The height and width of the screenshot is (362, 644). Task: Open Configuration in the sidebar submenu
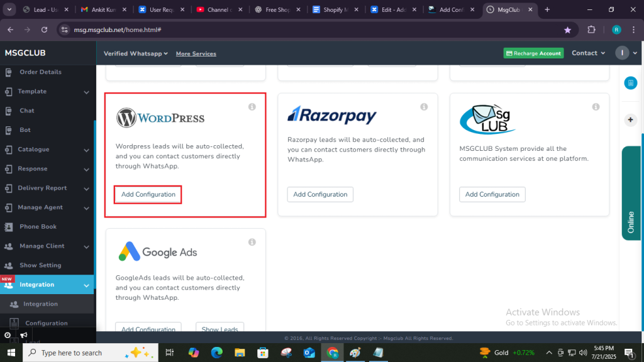pyautogui.click(x=47, y=323)
